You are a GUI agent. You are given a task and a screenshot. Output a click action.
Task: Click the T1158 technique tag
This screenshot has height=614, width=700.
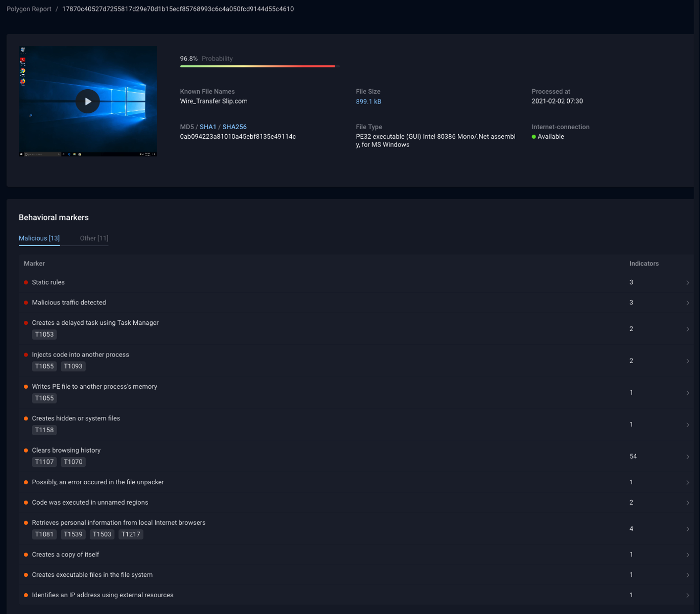coord(44,430)
